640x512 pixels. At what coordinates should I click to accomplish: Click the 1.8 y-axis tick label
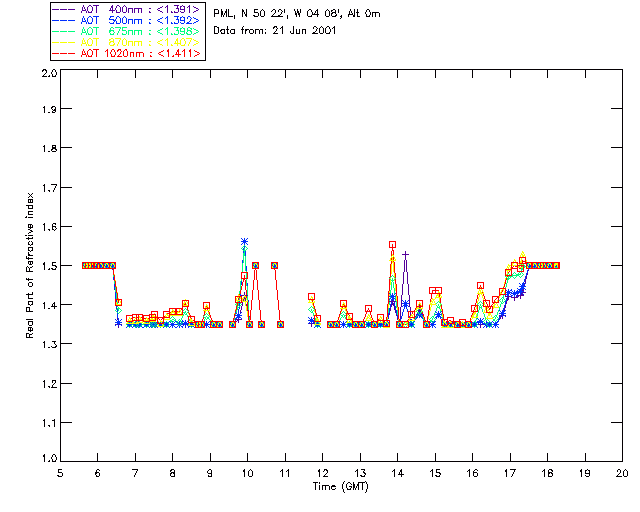pos(49,148)
